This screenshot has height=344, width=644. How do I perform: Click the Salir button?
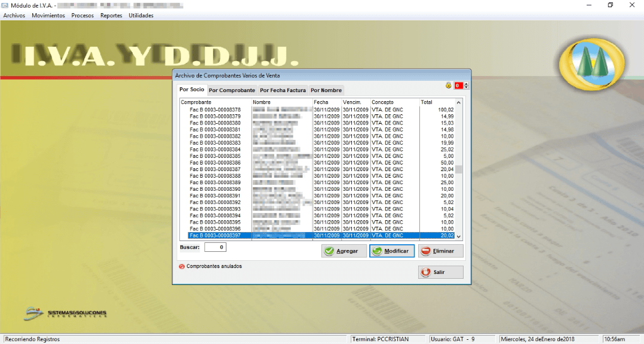(441, 272)
